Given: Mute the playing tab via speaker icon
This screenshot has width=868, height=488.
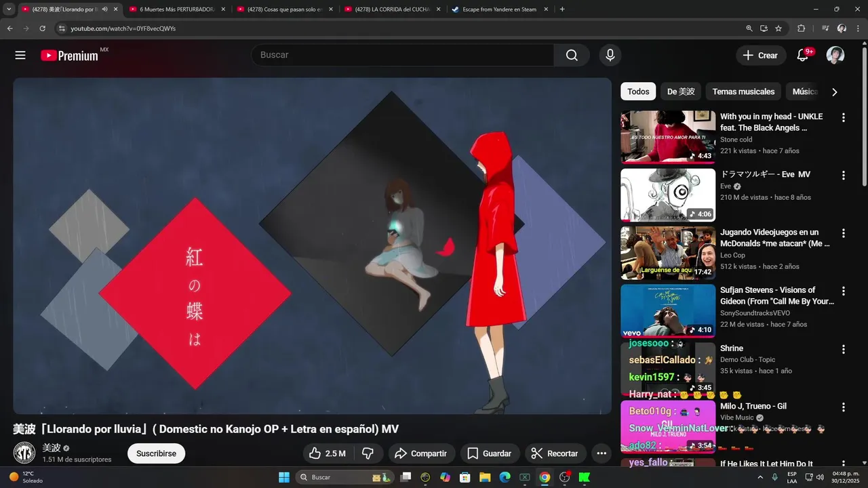Looking at the screenshot, I should pyautogui.click(x=104, y=9).
